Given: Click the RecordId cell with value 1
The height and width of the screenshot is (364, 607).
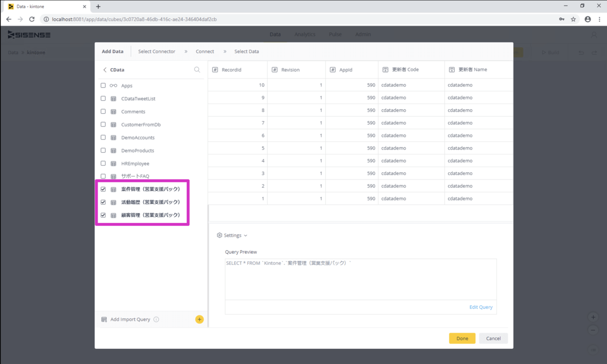Looking at the screenshot, I should click(x=238, y=199).
